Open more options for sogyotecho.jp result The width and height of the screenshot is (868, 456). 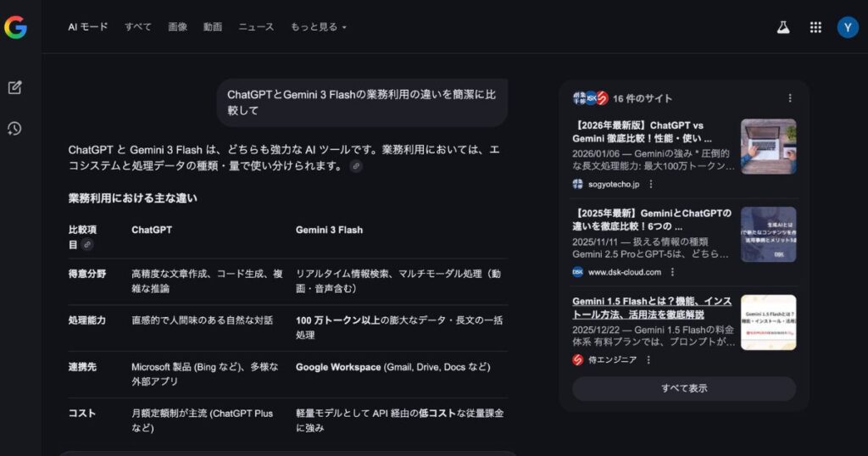point(651,184)
